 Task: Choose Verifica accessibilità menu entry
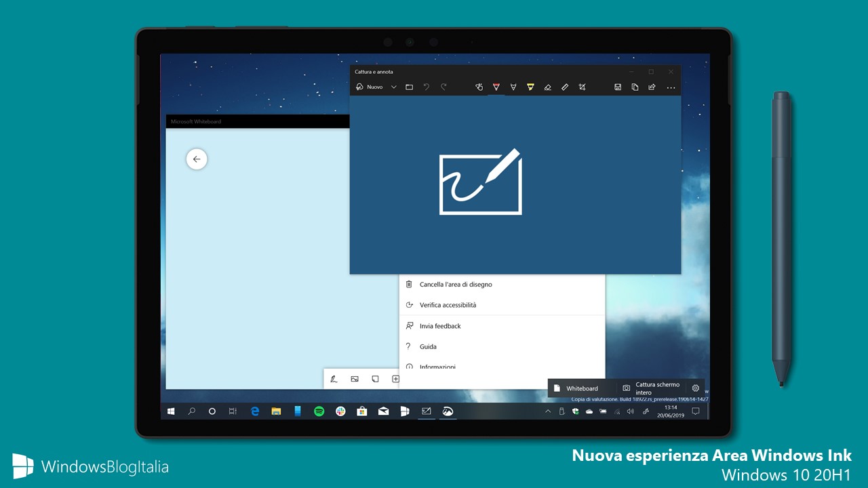pos(502,305)
